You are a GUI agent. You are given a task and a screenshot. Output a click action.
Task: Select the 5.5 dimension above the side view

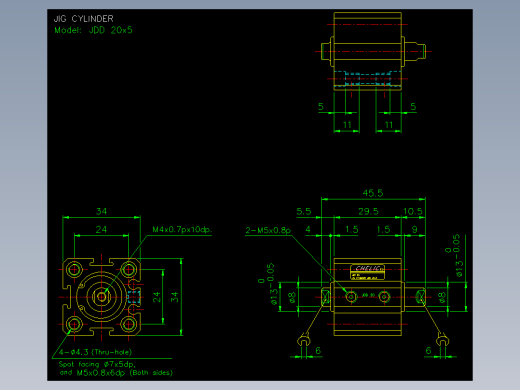304,211
